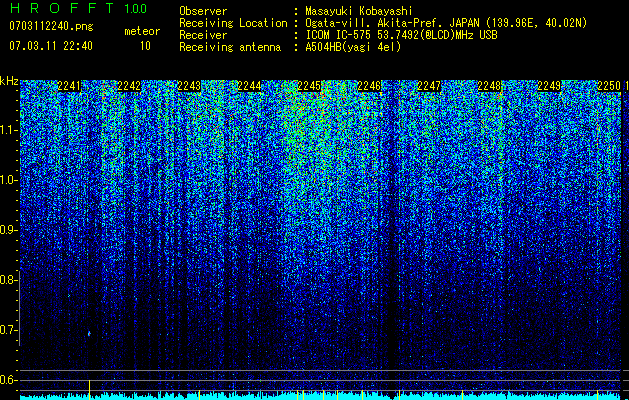Click the 2244 time marker
Image resolution: width=629 pixels, height=400 pixels.
249,86
